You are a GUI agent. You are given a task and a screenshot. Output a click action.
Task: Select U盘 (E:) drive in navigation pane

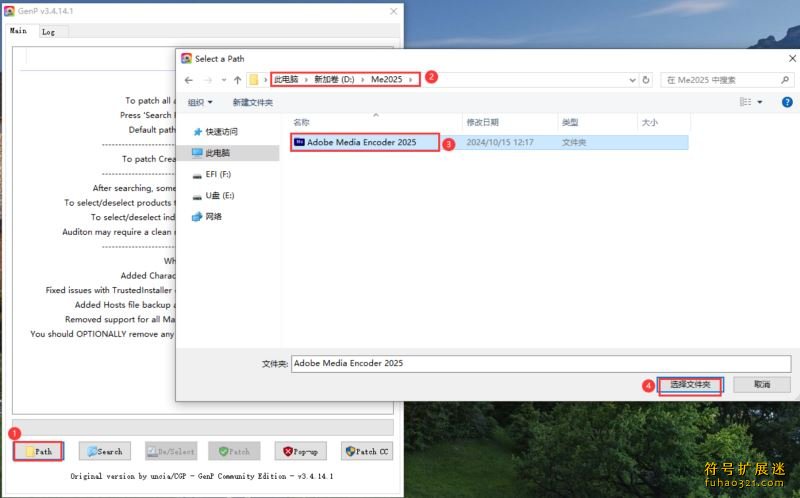point(220,195)
